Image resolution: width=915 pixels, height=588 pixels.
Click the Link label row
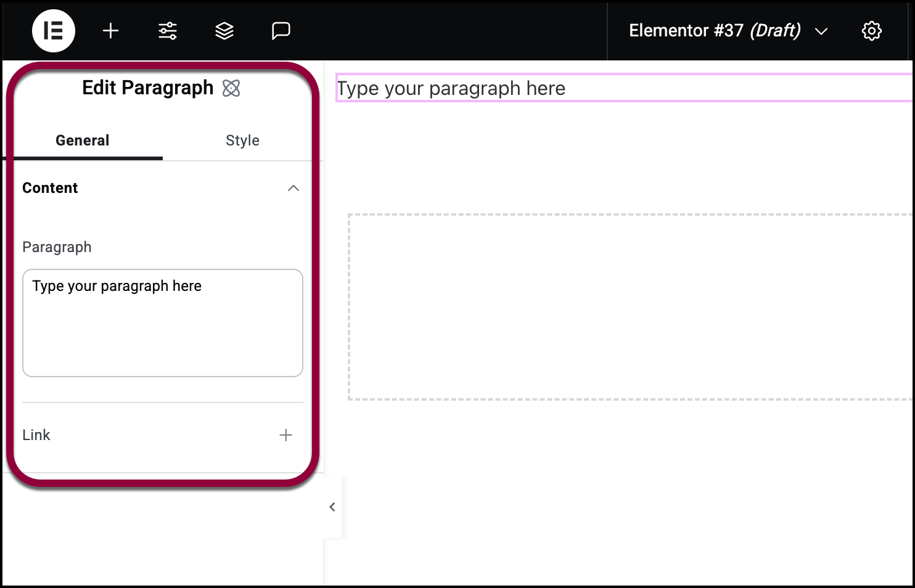click(x=163, y=435)
